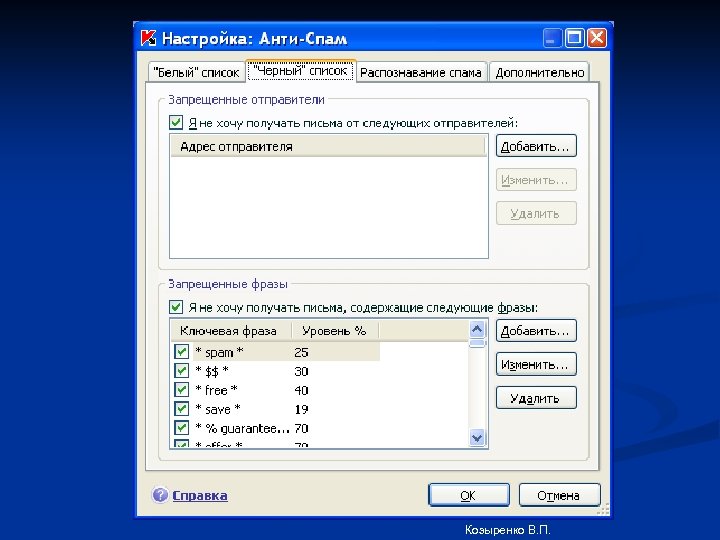
Task: Sort by the Уровень % column header
Action: point(335,331)
